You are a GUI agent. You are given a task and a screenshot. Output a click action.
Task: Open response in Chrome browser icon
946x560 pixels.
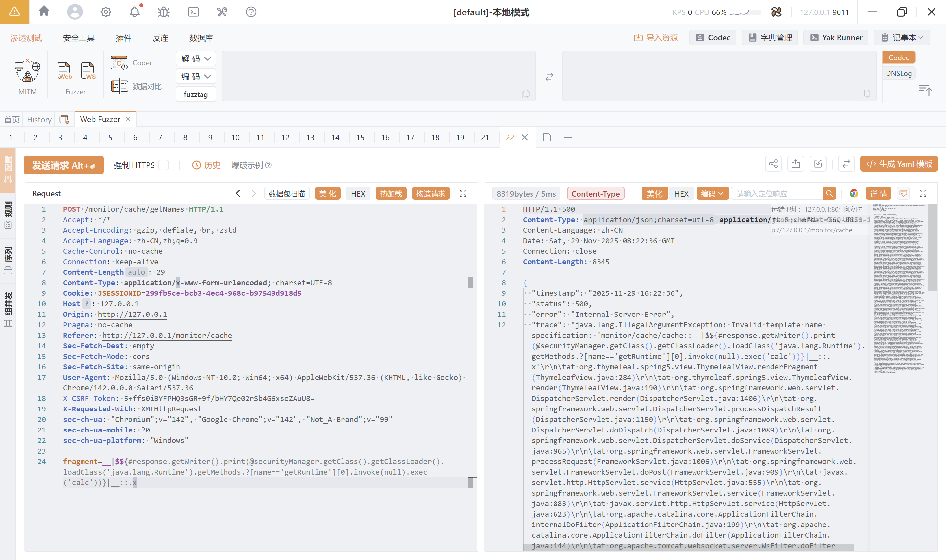[x=853, y=194]
